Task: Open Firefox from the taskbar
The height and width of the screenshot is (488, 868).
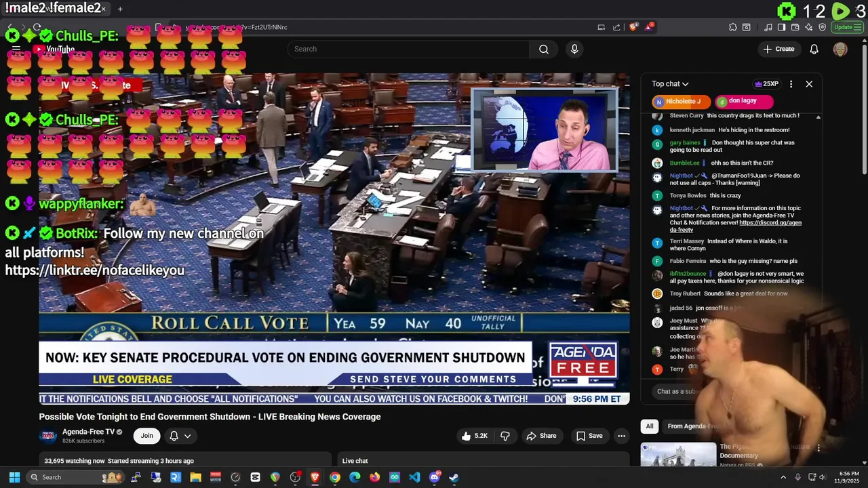Action: point(375,477)
